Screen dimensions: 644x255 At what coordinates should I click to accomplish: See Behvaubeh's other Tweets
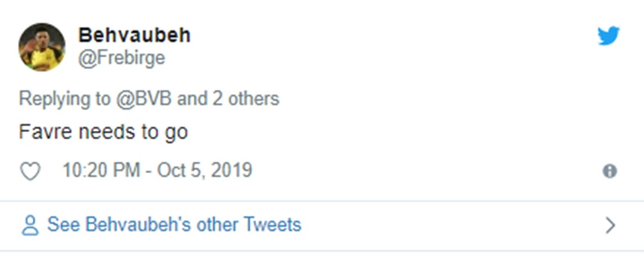point(174,225)
